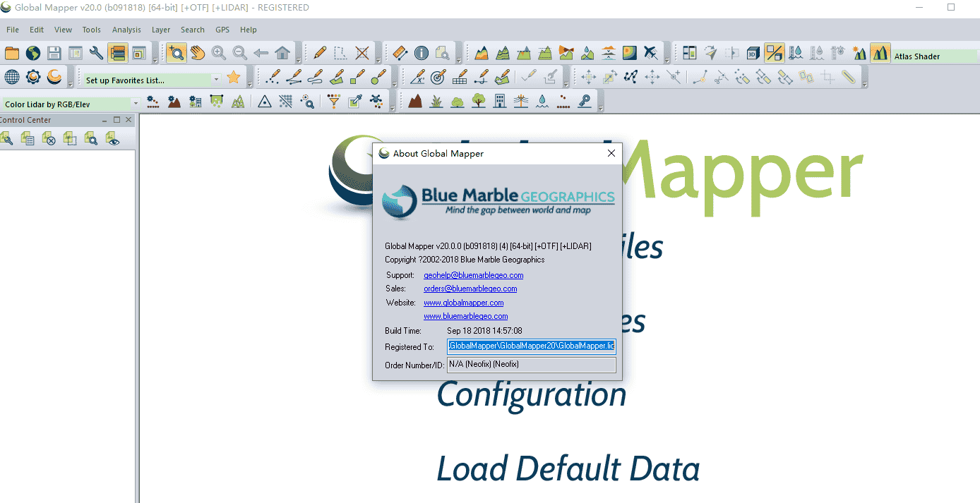Select the Pan hand tool
The height and width of the screenshot is (503, 980).
click(197, 53)
